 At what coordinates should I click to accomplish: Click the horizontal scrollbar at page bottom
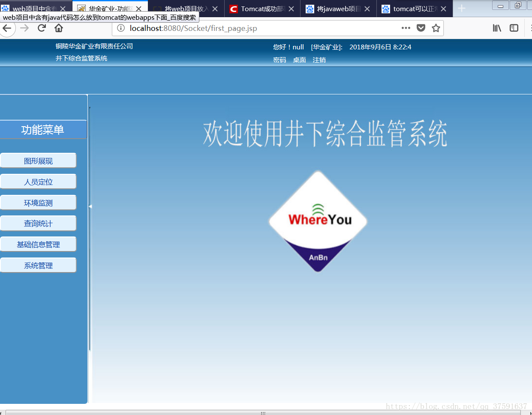[x=263, y=413]
